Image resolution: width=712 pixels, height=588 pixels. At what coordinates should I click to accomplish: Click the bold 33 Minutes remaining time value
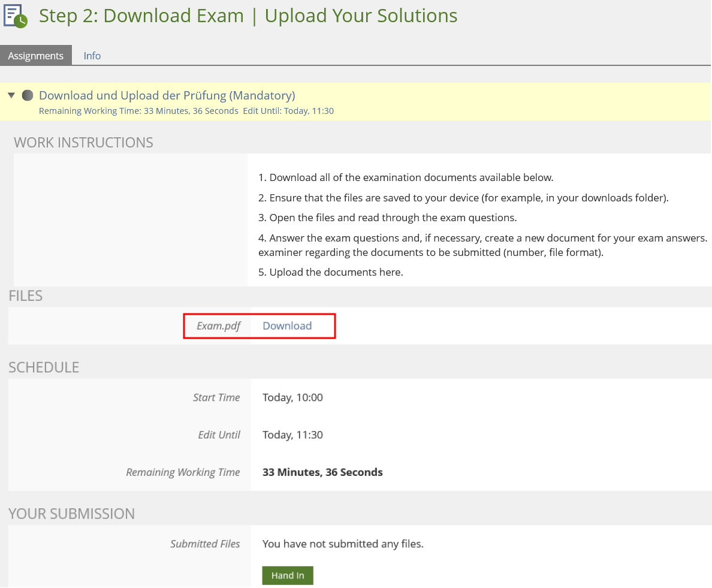pyautogui.click(x=322, y=472)
